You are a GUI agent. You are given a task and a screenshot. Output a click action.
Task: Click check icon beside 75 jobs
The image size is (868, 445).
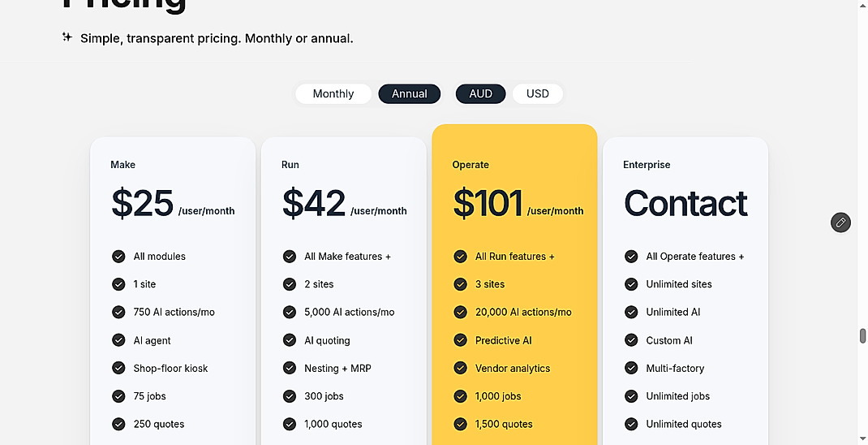(118, 396)
